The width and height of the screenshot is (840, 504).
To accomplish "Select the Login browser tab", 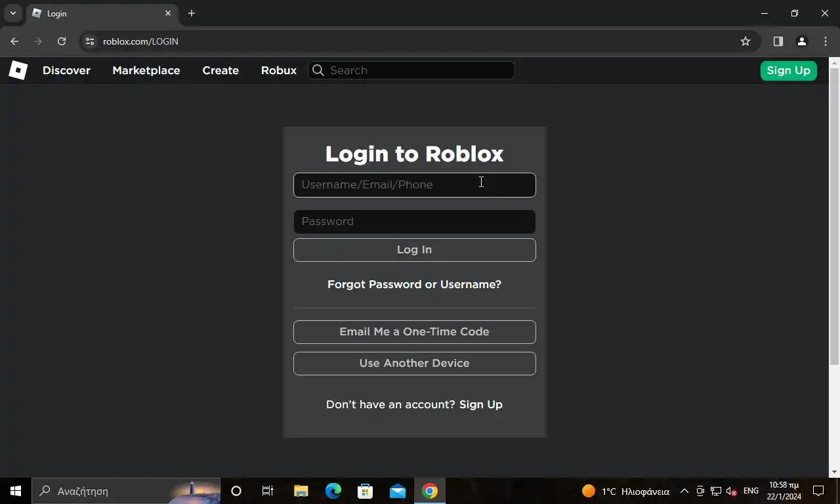I will tap(102, 13).
